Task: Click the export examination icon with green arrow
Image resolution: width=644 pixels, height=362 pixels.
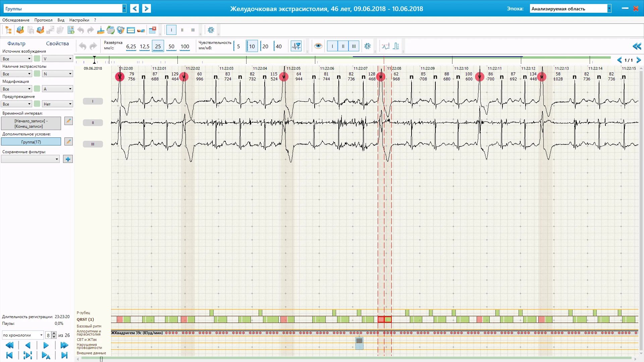Action: [20, 30]
